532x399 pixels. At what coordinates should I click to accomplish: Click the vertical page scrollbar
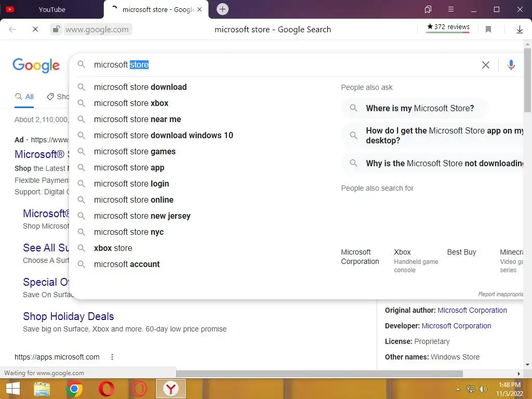point(527,80)
